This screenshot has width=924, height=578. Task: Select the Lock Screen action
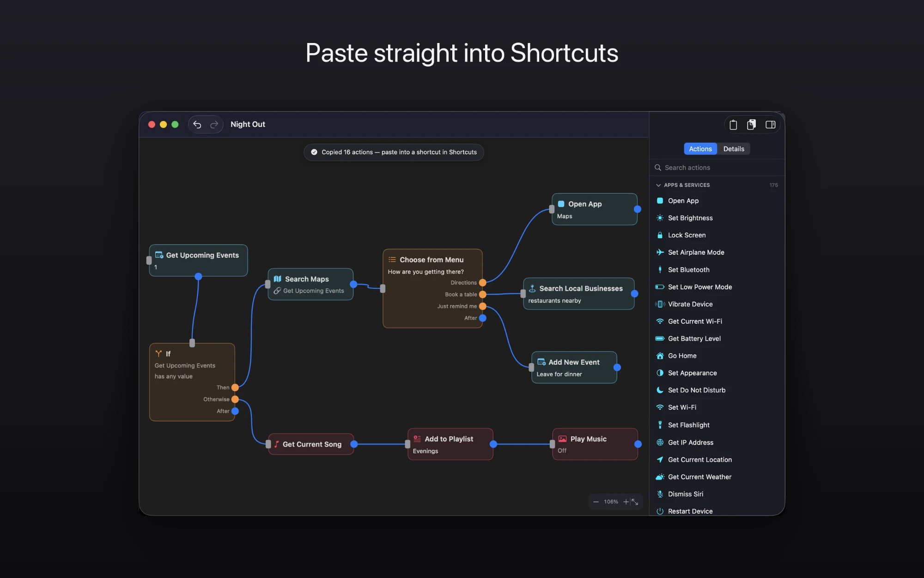(x=717, y=235)
